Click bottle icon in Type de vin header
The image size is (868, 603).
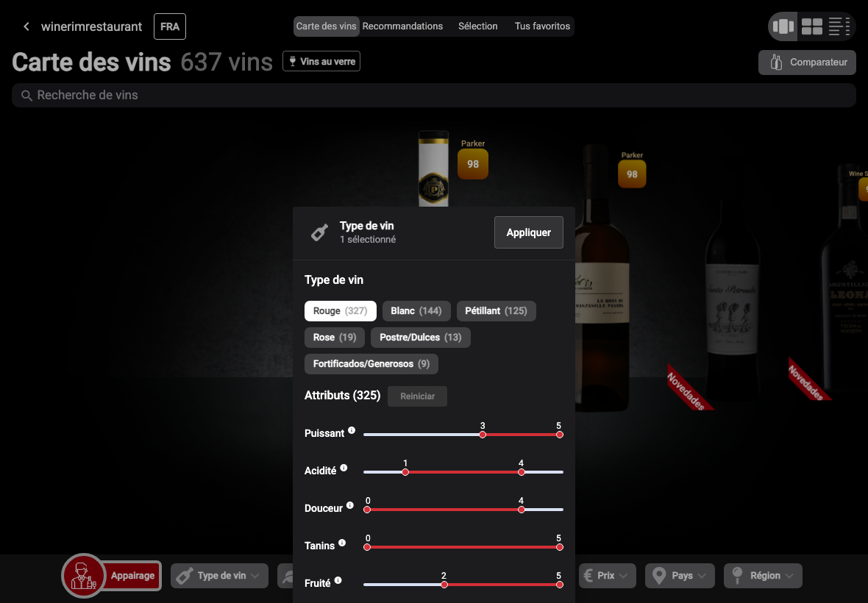(319, 232)
